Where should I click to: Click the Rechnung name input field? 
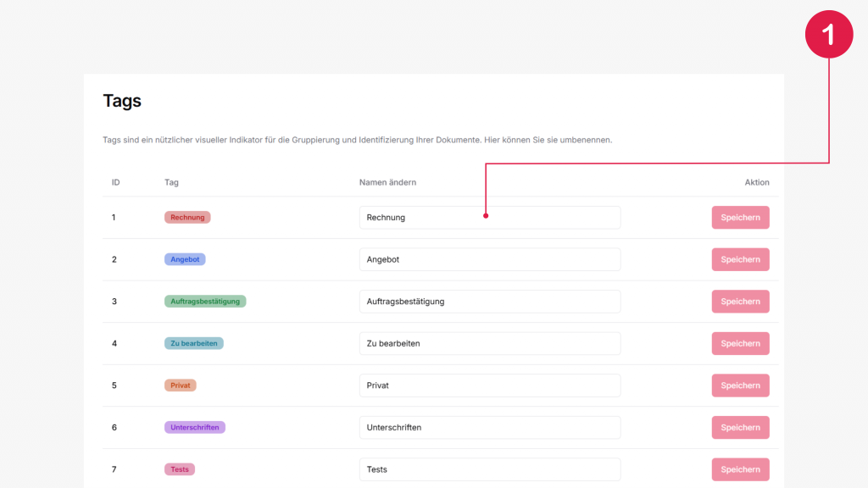pyautogui.click(x=489, y=218)
